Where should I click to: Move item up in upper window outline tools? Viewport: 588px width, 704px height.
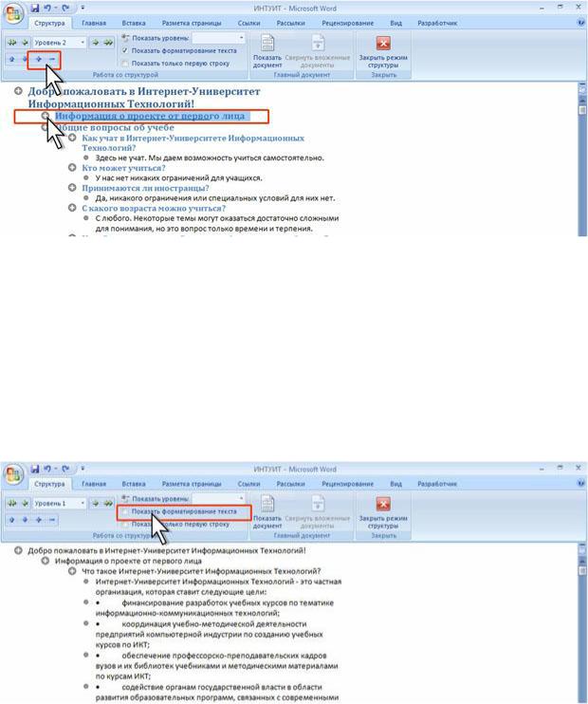(12, 59)
